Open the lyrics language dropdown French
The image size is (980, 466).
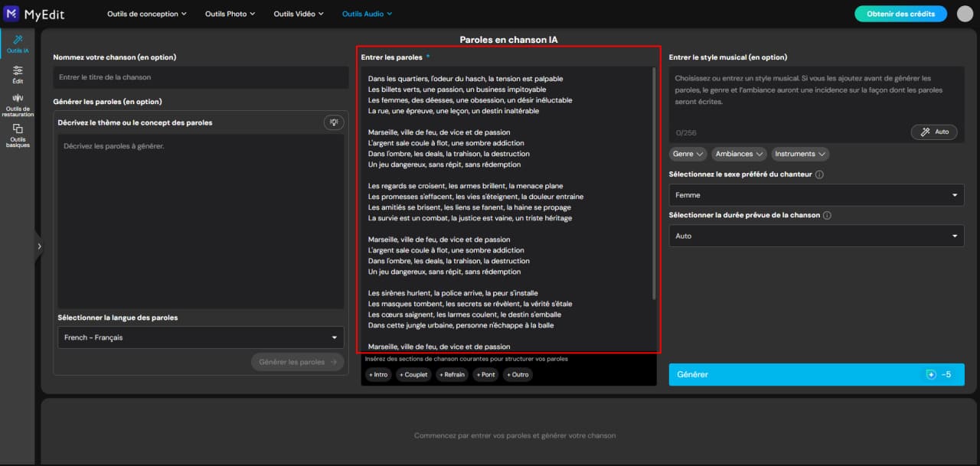click(201, 337)
